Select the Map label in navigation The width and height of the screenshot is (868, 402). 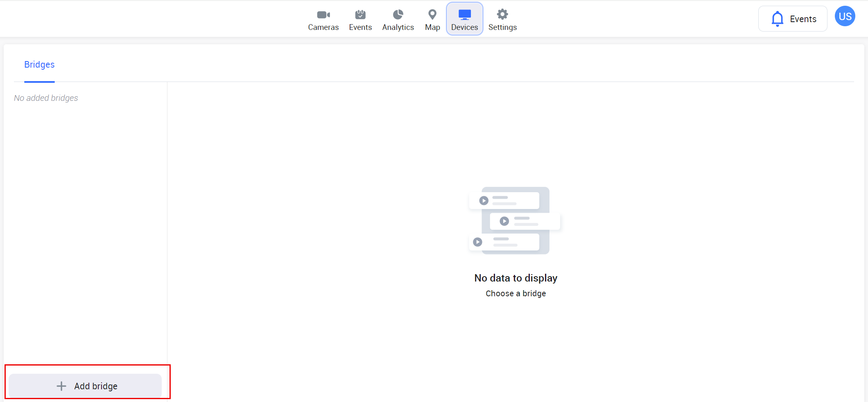click(x=432, y=27)
